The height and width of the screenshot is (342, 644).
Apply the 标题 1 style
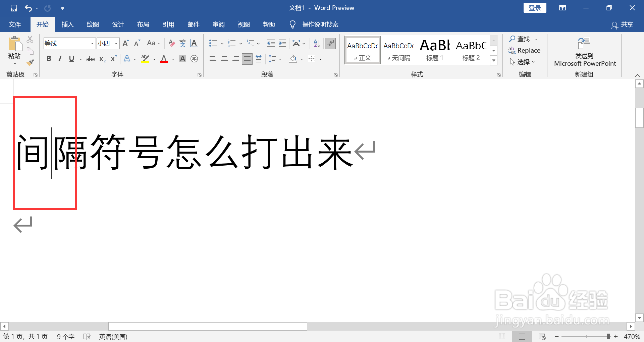434,50
